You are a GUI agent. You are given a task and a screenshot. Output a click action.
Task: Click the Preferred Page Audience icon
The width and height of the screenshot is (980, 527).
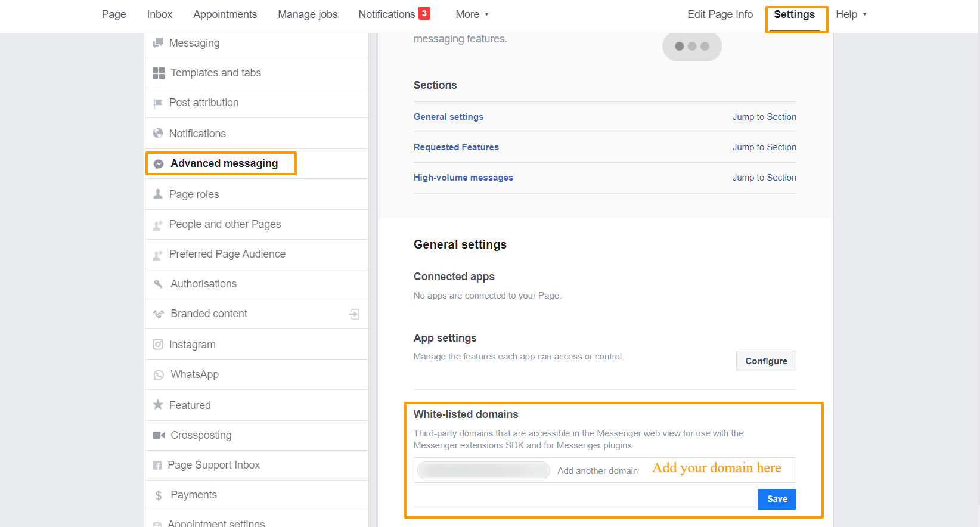(158, 255)
